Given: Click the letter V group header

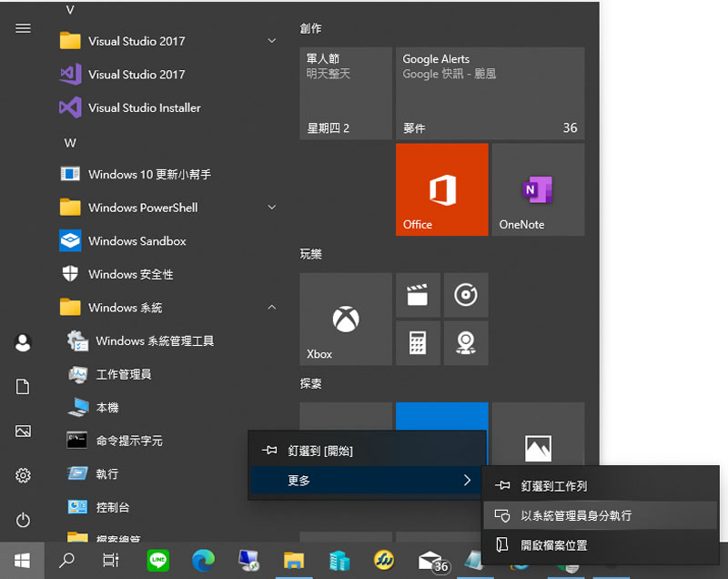Looking at the screenshot, I should [x=70, y=9].
